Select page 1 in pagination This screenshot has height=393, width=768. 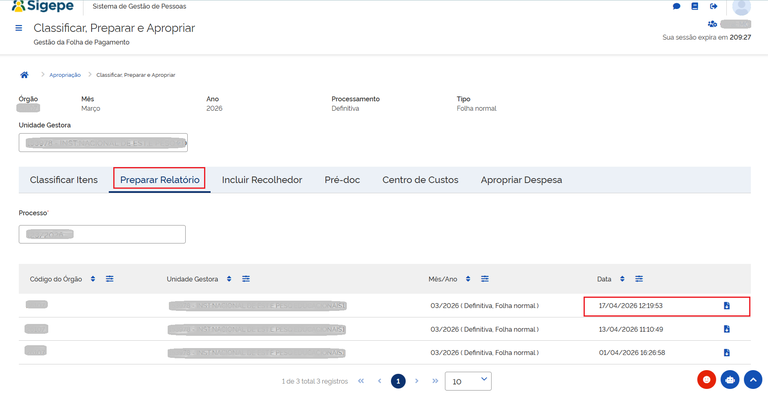pyautogui.click(x=398, y=381)
